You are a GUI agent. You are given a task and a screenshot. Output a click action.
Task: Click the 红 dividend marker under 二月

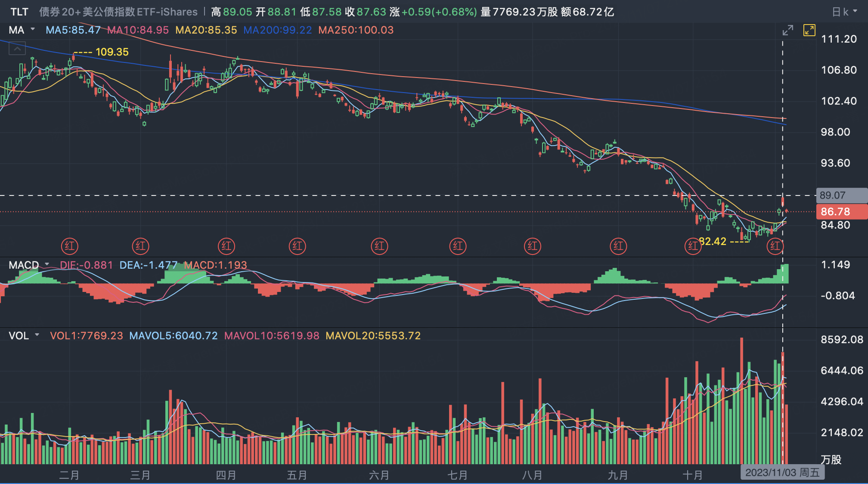tap(70, 246)
